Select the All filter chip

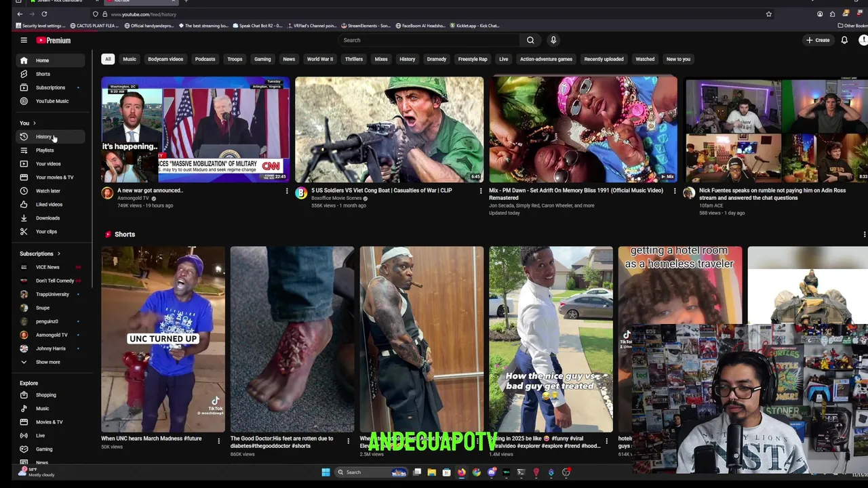point(108,59)
